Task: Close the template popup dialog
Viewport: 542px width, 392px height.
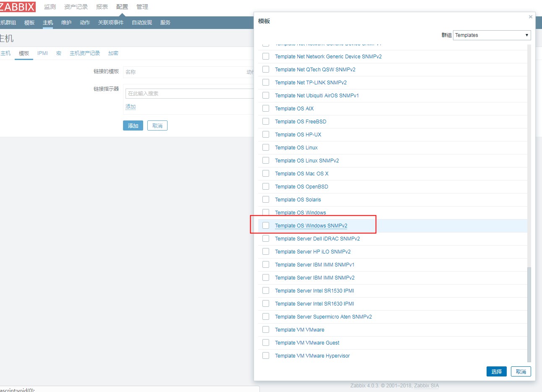Action: click(x=530, y=17)
